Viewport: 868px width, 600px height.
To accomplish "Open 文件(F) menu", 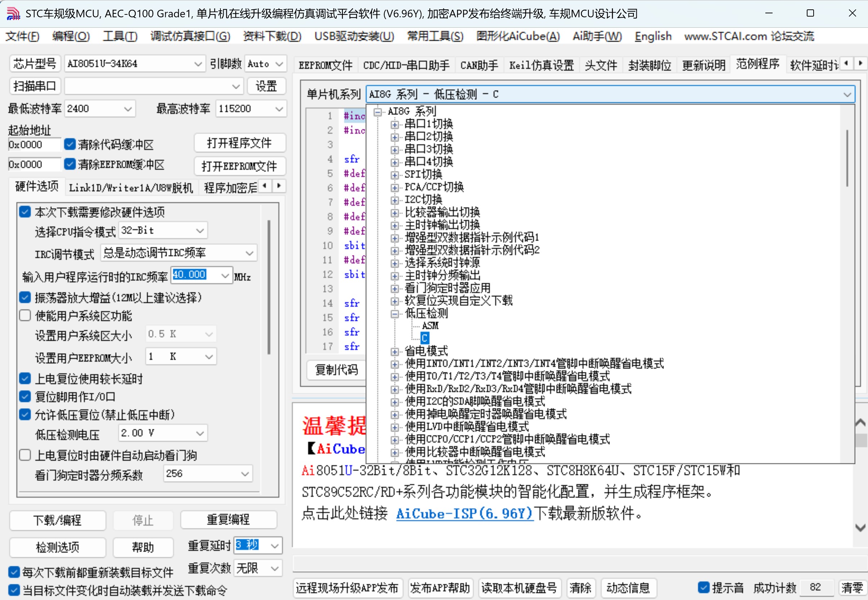I will coord(22,36).
